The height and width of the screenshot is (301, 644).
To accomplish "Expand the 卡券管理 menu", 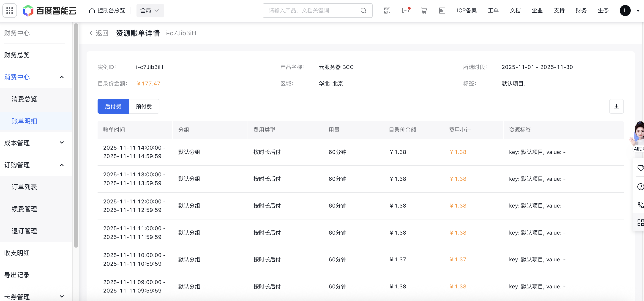I will click(x=62, y=296).
